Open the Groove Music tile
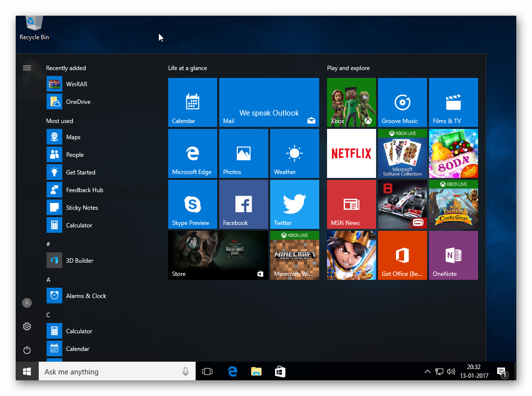This screenshot has height=396, width=532. tap(403, 102)
